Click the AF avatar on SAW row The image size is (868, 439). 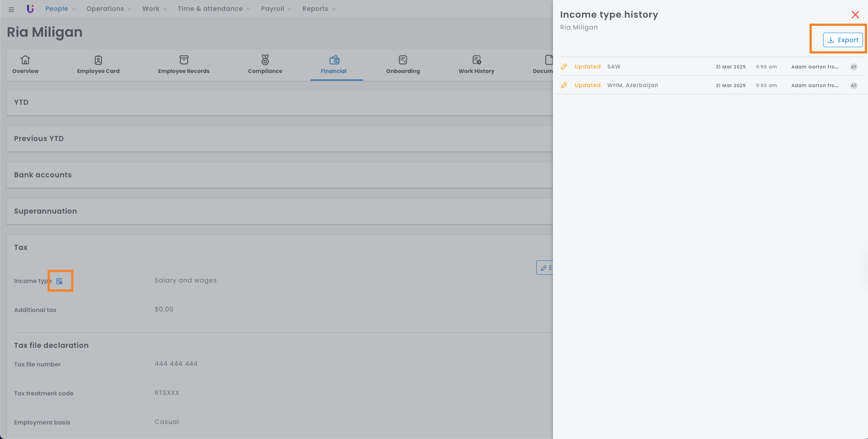point(853,67)
